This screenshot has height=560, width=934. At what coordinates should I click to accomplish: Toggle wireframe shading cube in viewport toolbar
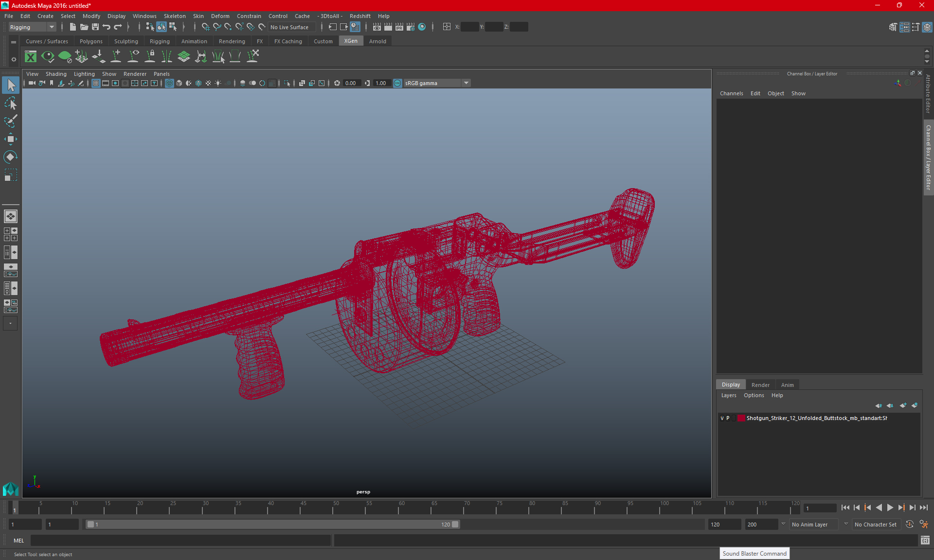click(169, 83)
